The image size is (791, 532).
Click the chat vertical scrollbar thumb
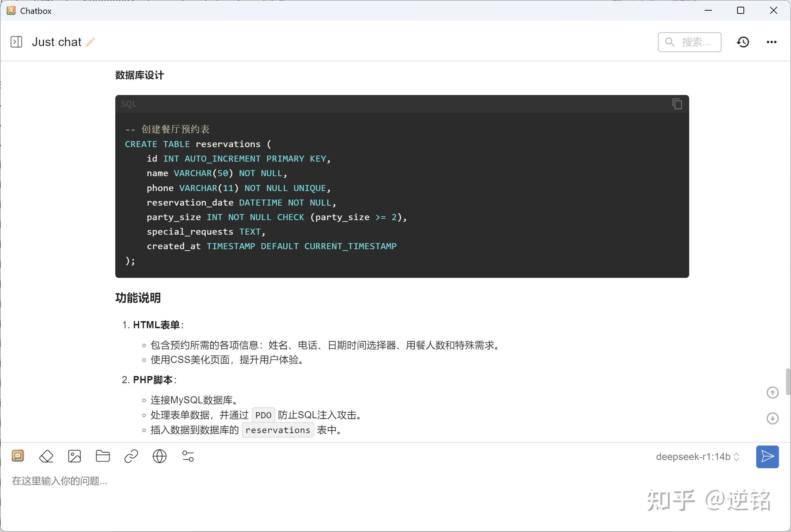[788, 381]
